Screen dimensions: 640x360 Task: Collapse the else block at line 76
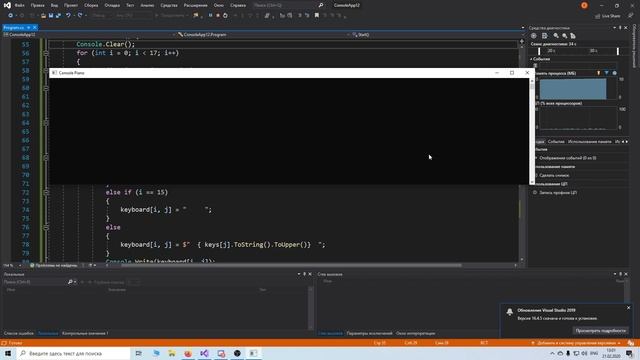point(46,227)
